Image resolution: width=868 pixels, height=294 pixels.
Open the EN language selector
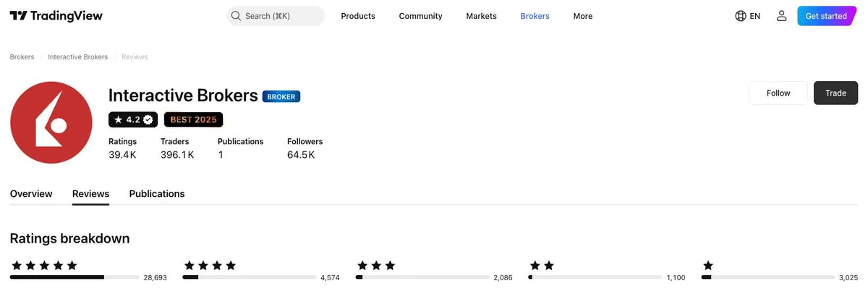click(x=748, y=16)
